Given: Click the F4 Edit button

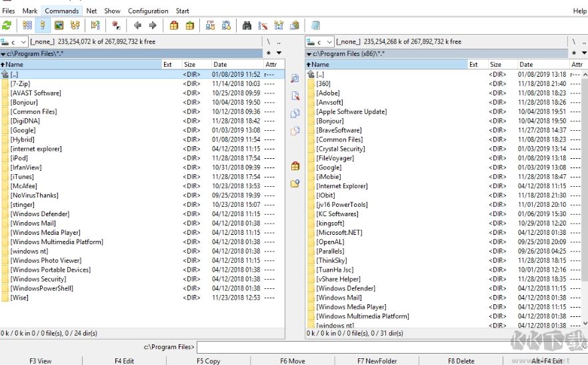Looking at the screenshot, I should tap(125, 361).
